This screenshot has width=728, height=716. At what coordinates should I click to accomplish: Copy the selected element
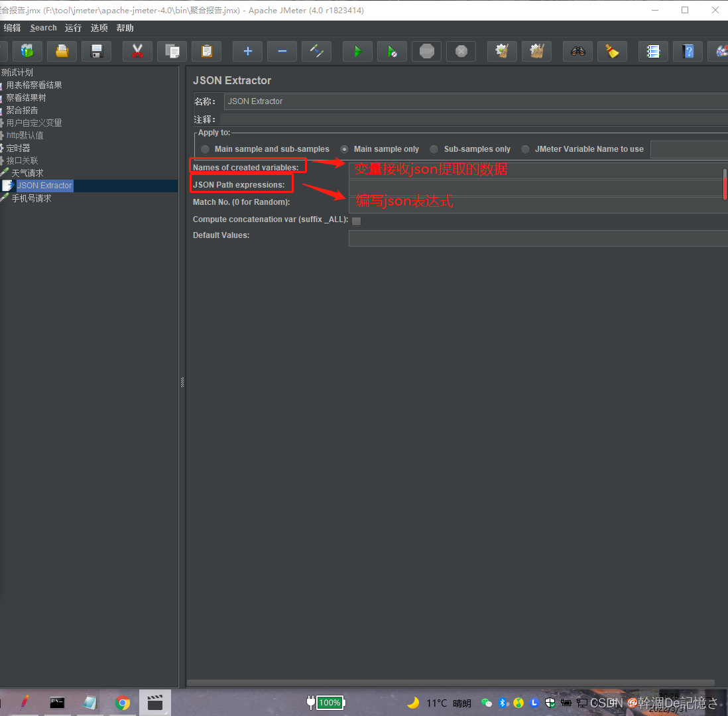pyautogui.click(x=172, y=51)
